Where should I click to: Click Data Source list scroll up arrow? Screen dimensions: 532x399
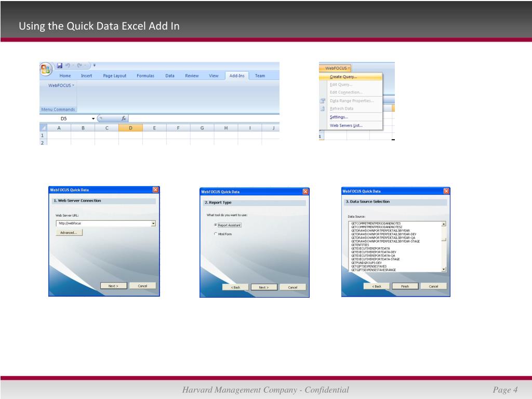pyautogui.click(x=444, y=224)
